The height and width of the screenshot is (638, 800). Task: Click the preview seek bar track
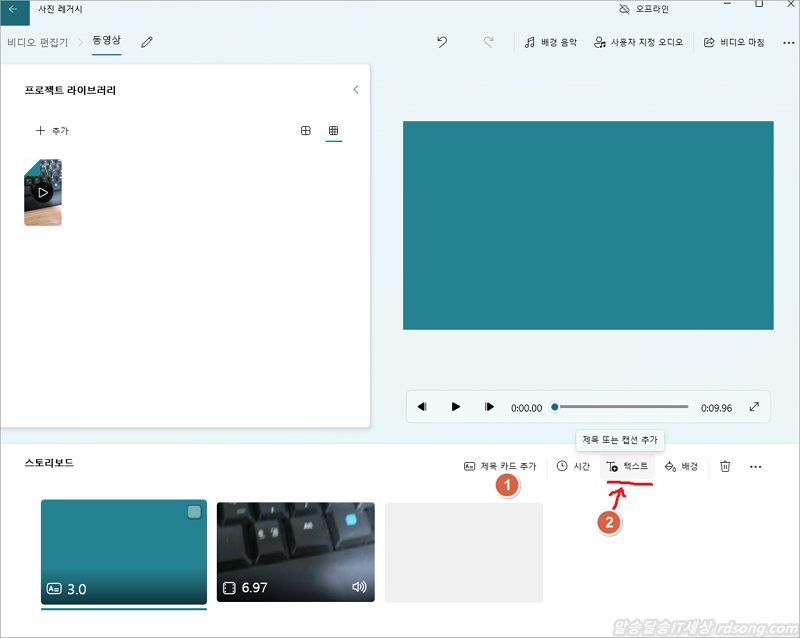click(x=620, y=407)
